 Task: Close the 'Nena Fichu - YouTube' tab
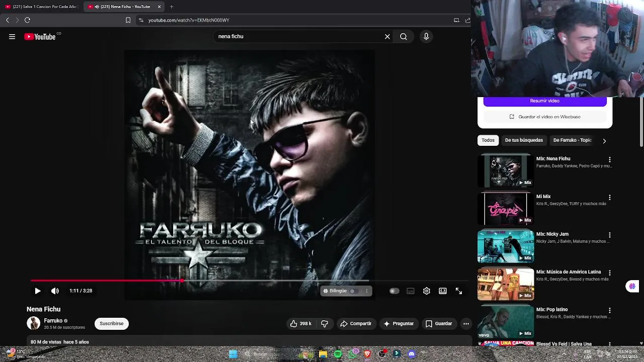pos(159,7)
